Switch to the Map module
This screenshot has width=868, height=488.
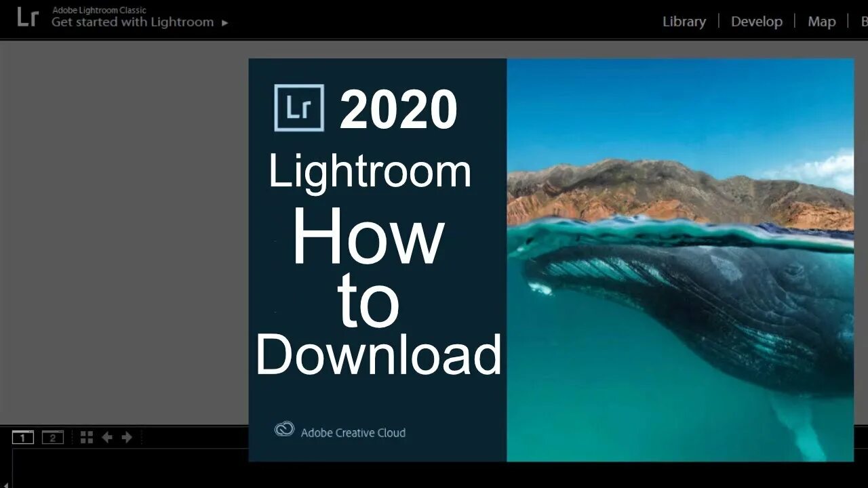click(x=822, y=22)
